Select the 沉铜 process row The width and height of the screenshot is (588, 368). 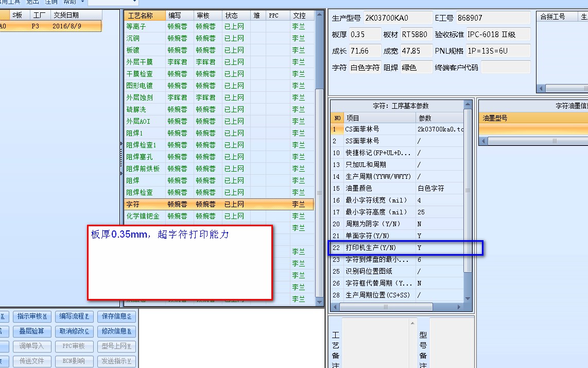[x=219, y=38]
